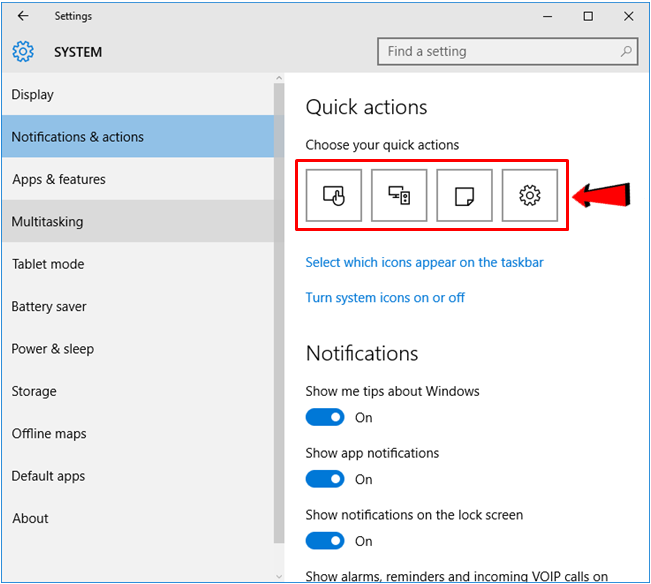The height and width of the screenshot is (584, 651).
Task: Close the Settings window
Action: 629,16
